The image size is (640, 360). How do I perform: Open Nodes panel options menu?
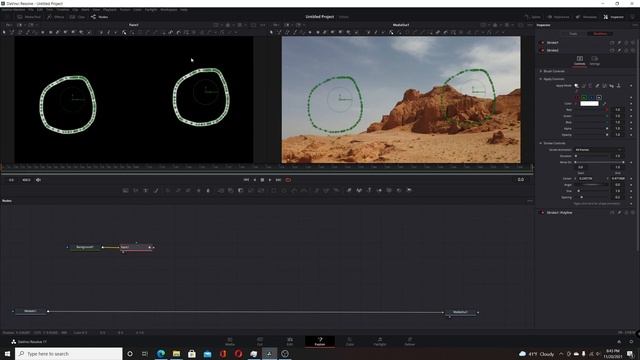click(x=530, y=201)
